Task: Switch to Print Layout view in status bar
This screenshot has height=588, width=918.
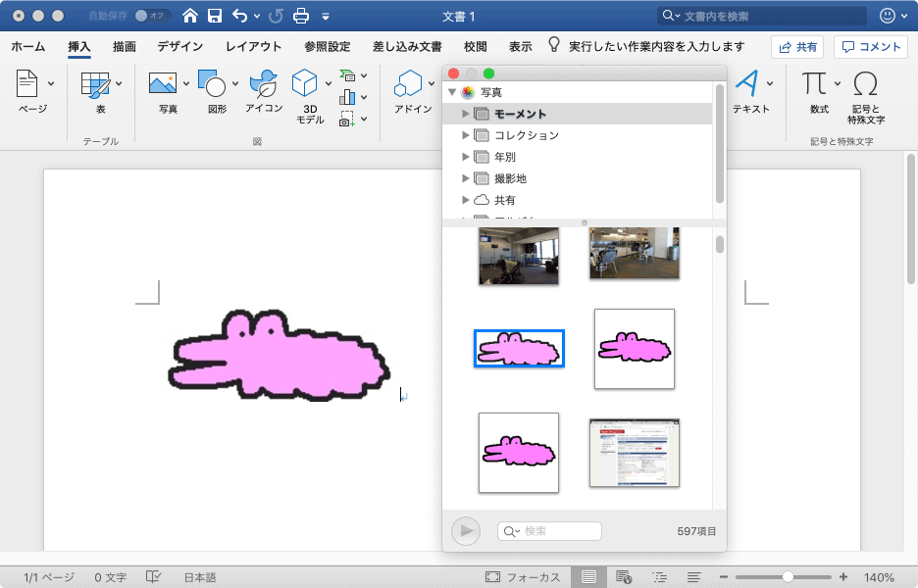Action: point(588,577)
